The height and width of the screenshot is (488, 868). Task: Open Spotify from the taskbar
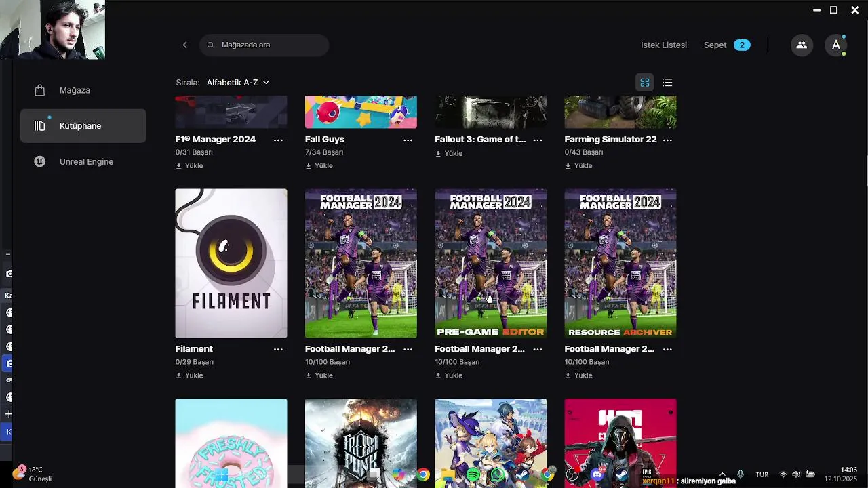[473, 474]
